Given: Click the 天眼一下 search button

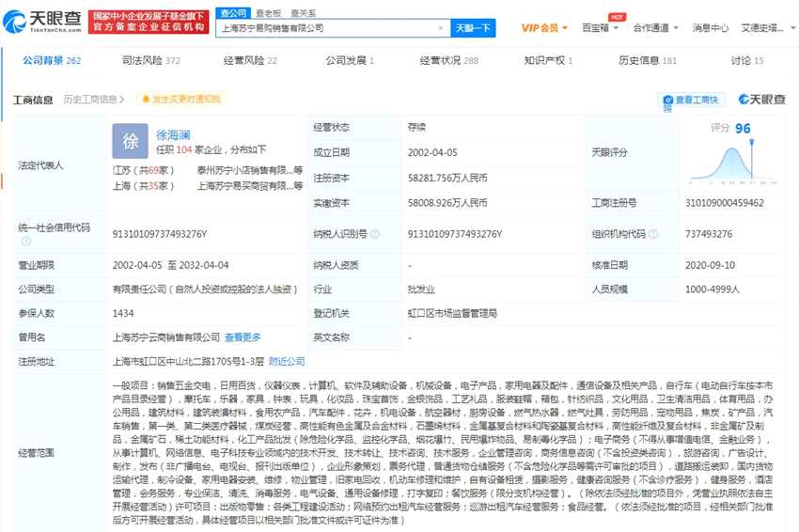Looking at the screenshot, I should (x=473, y=28).
